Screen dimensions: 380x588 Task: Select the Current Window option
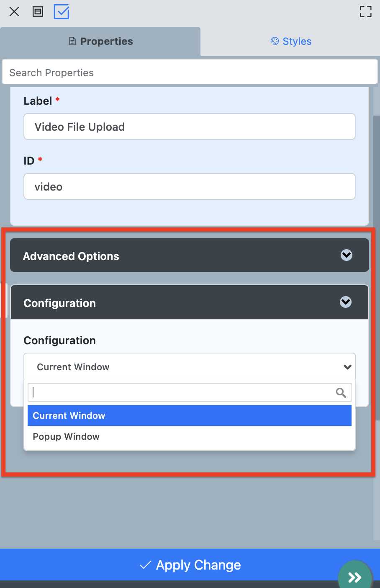(x=190, y=415)
